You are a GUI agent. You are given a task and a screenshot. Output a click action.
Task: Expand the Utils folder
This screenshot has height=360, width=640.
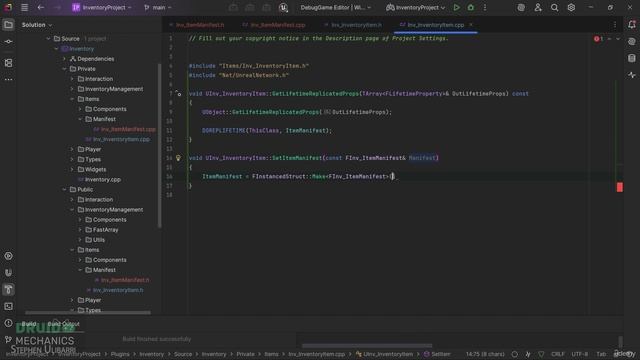pyautogui.click(x=80, y=240)
